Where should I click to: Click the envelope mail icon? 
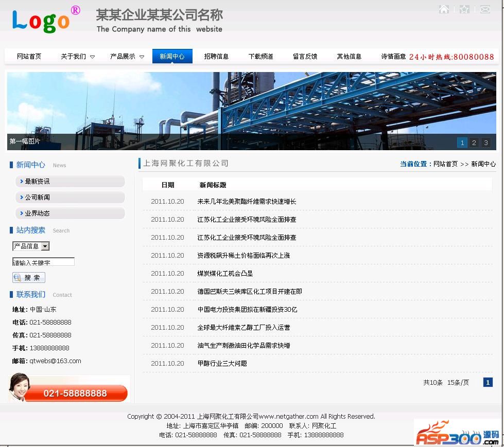[485, 9]
